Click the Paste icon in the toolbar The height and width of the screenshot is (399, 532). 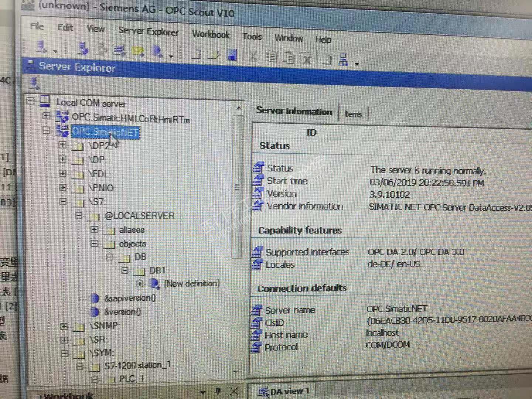pyautogui.click(x=289, y=58)
